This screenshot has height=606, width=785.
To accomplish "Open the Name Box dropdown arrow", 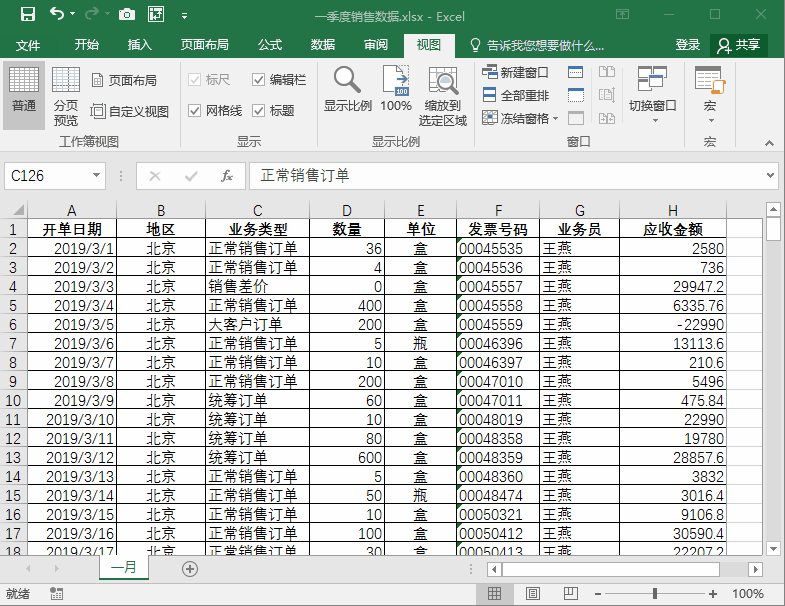I will pyautogui.click(x=96, y=176).
